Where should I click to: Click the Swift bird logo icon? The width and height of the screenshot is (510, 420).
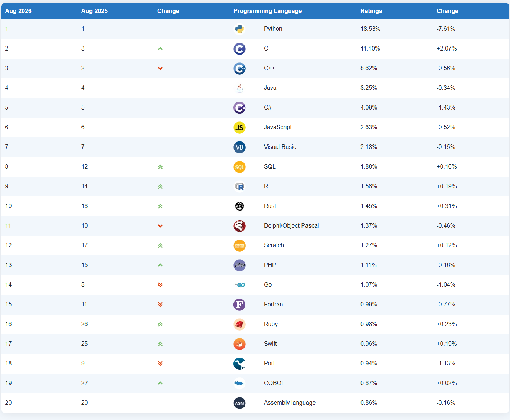click(239, 344)
